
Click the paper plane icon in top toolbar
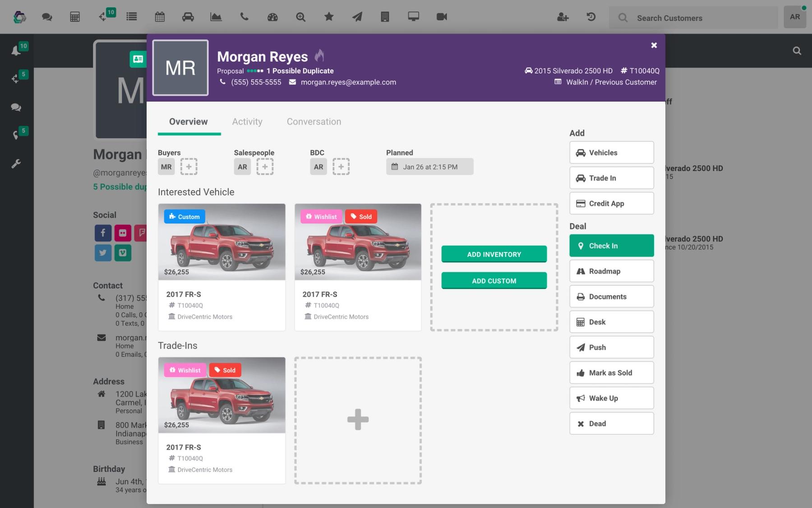click(x=357, y=17)
